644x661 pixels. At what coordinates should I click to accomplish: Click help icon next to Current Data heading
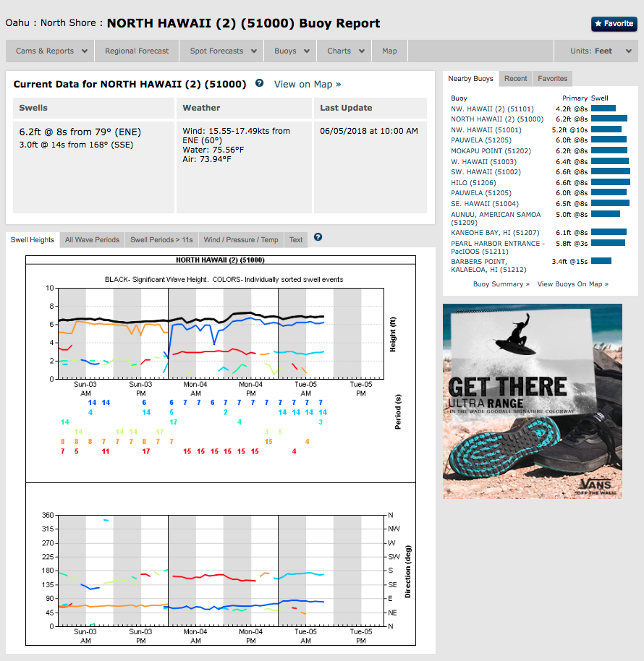(x=259, y=84)
